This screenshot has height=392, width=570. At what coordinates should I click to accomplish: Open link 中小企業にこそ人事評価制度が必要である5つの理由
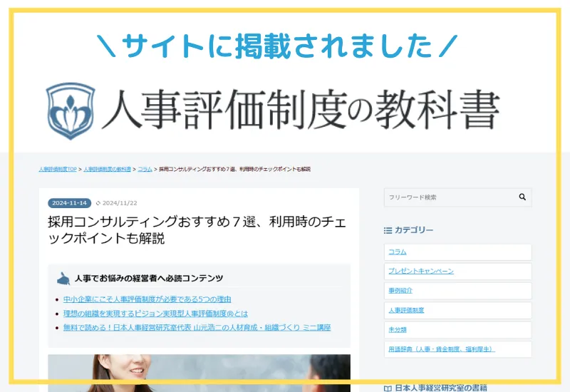[147, 299]
